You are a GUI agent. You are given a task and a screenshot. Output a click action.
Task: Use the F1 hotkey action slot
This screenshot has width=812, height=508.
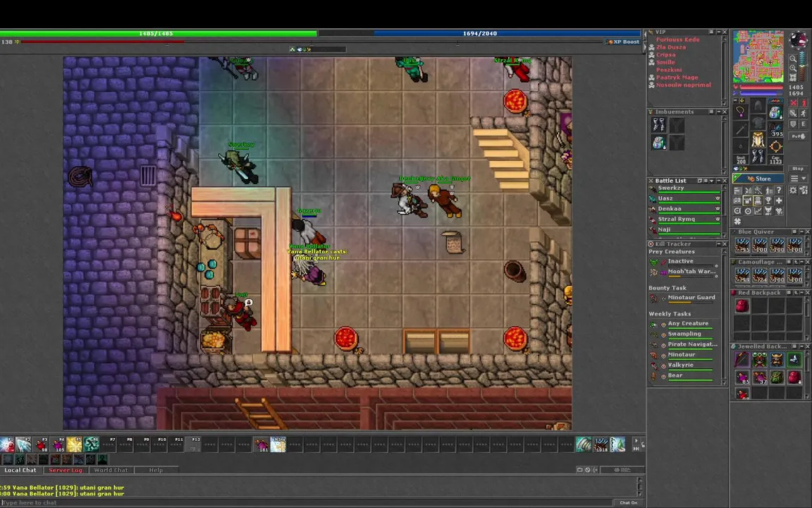(7, 445)
